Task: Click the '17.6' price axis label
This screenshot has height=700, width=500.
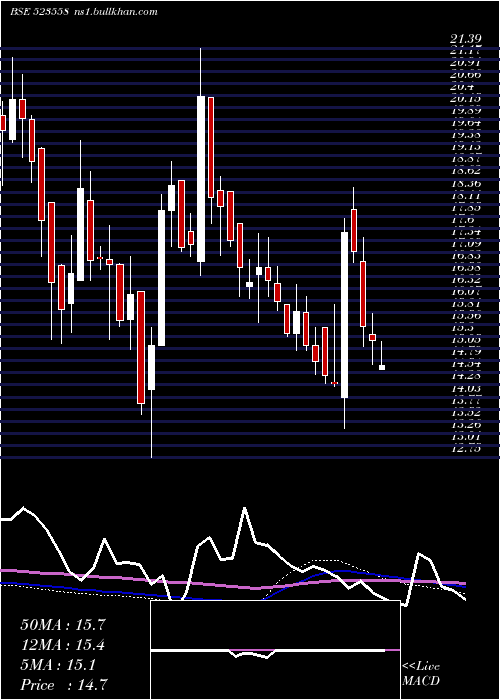Action: pos(463,219)
